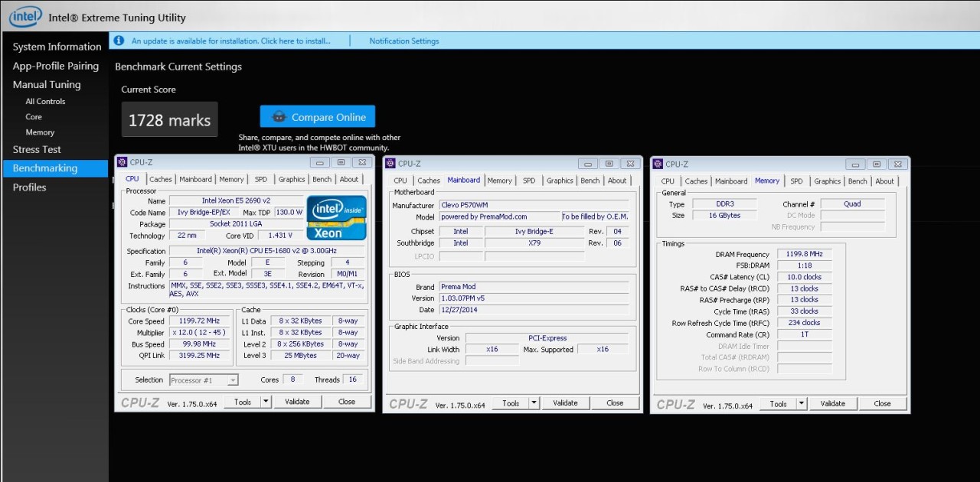Click the CPU-Z title icon in the mainboard window

click(390, 163)
